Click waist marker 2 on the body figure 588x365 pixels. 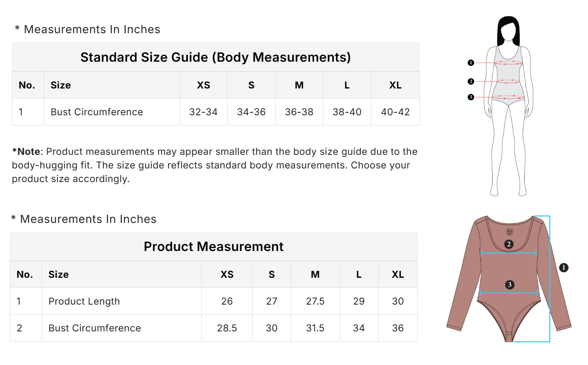pos(471,81)
